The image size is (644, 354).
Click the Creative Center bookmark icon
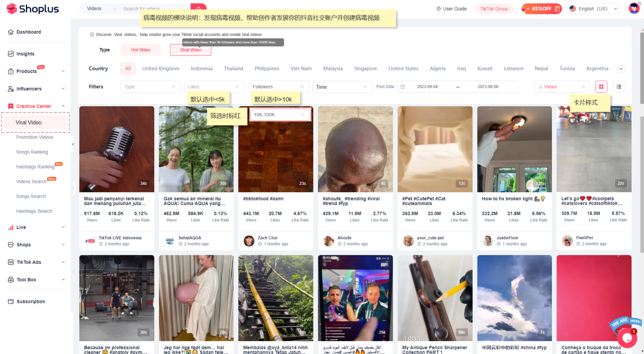point(11,106)
